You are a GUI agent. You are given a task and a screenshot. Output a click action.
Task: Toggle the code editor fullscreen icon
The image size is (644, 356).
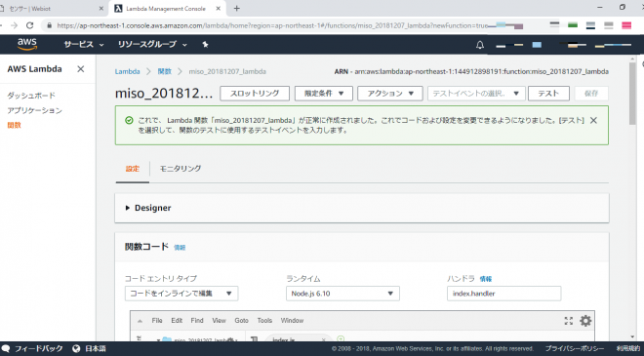tap(569, 321)
